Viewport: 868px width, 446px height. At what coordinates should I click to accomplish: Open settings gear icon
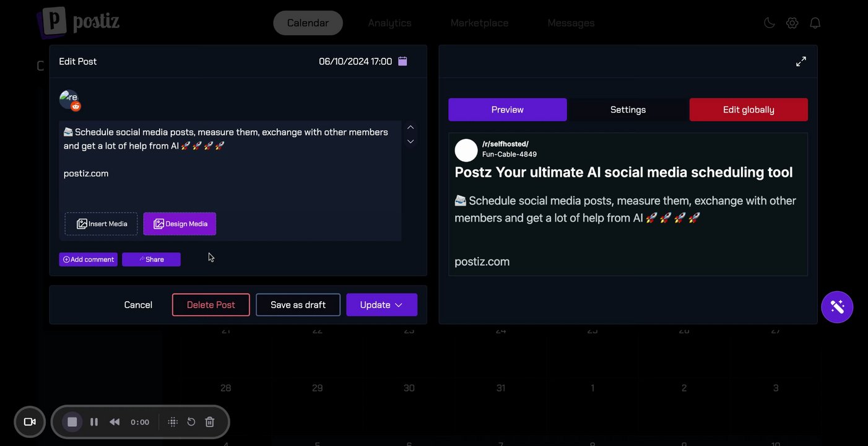(792, 23)
